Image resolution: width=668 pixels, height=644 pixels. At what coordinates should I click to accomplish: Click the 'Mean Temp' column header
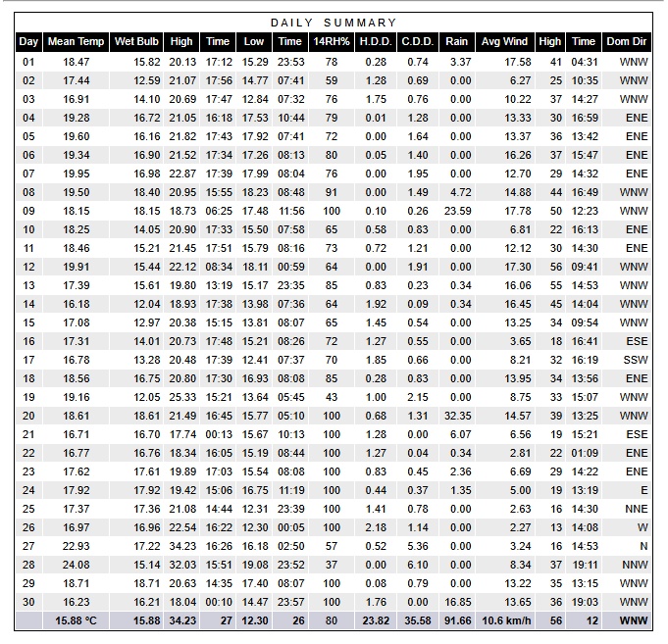tap(76, 42)
